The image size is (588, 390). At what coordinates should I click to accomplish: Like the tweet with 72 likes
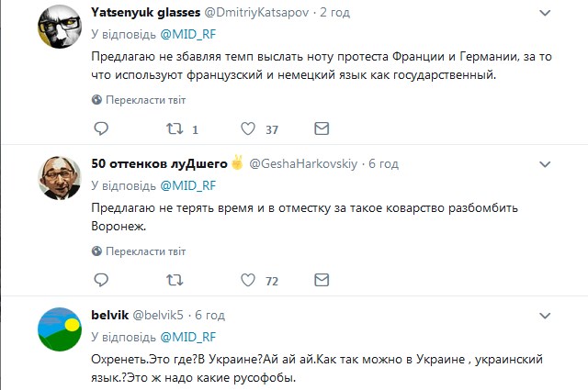(247, 281)
